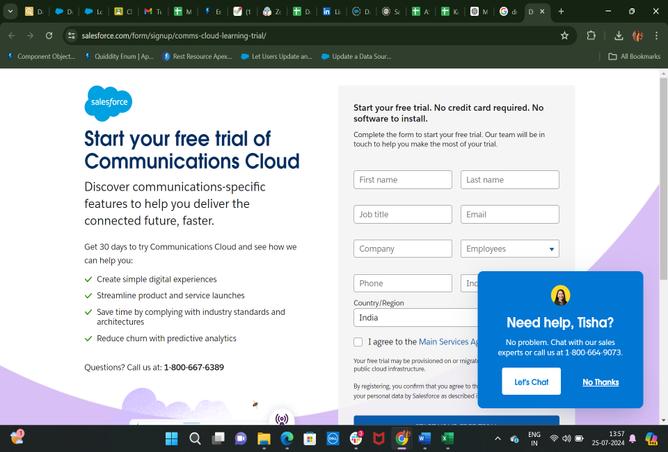
Task: Open the browser downloads icon
Action: pos(619,36)
